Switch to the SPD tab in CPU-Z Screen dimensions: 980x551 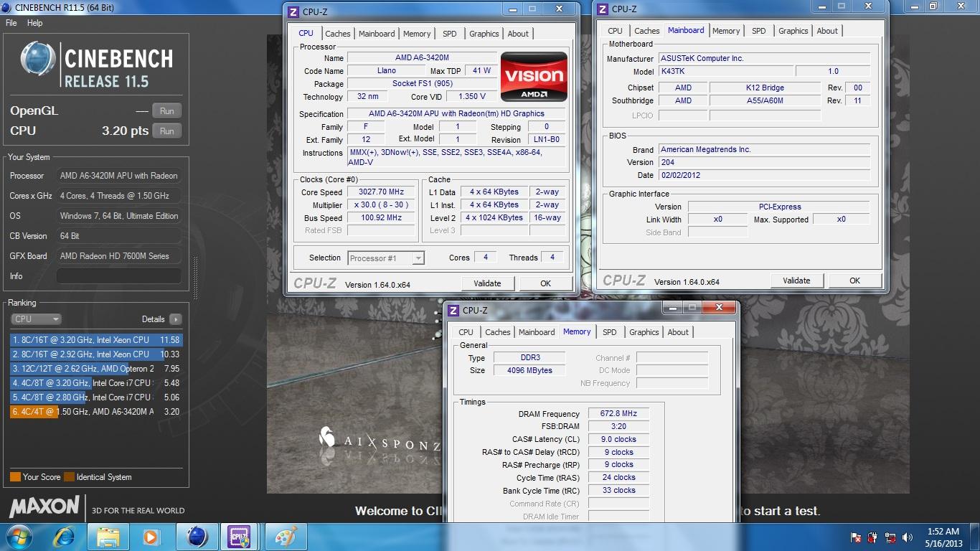coord(450,33)
